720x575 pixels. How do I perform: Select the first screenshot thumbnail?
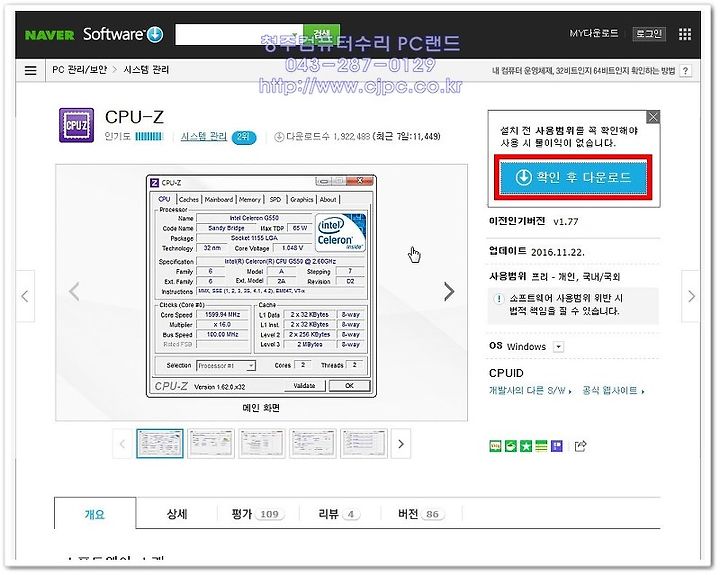coord(160,444)
